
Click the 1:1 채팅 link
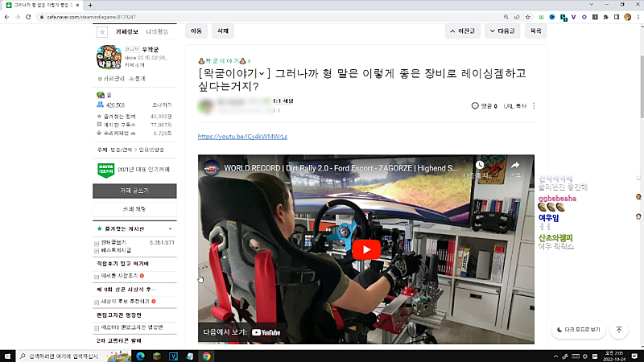pyautogui.click(x=283, y=101)
